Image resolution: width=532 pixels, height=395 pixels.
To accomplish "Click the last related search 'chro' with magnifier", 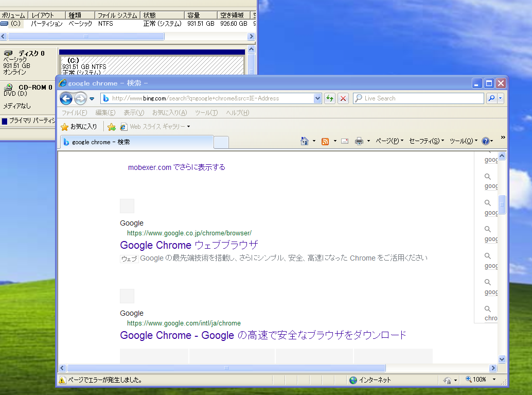I will pyautogui.click(x=491, y=313).
